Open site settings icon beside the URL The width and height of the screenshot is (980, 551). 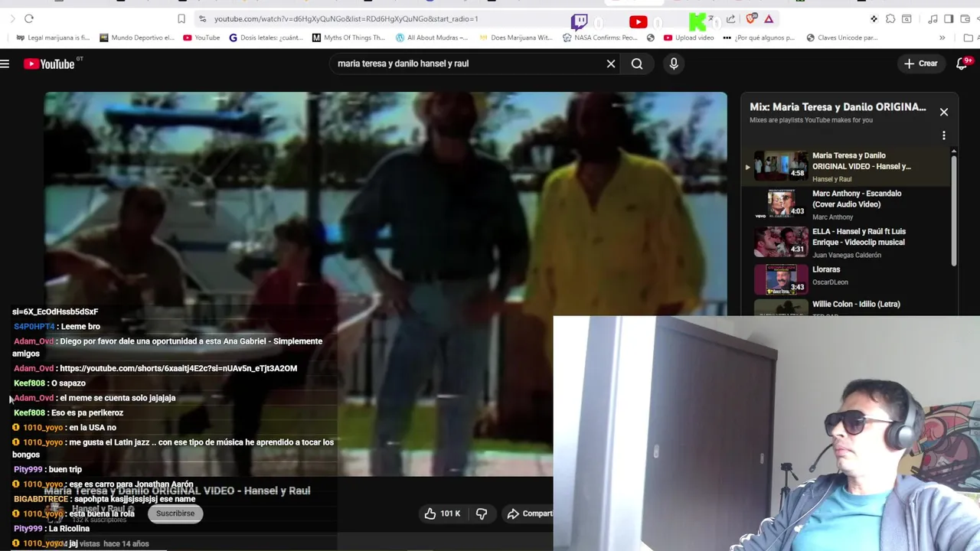(202, 18)
